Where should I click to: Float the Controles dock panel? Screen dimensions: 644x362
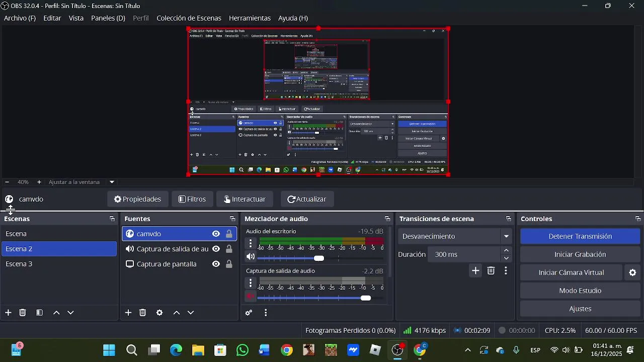pos(638,219)
